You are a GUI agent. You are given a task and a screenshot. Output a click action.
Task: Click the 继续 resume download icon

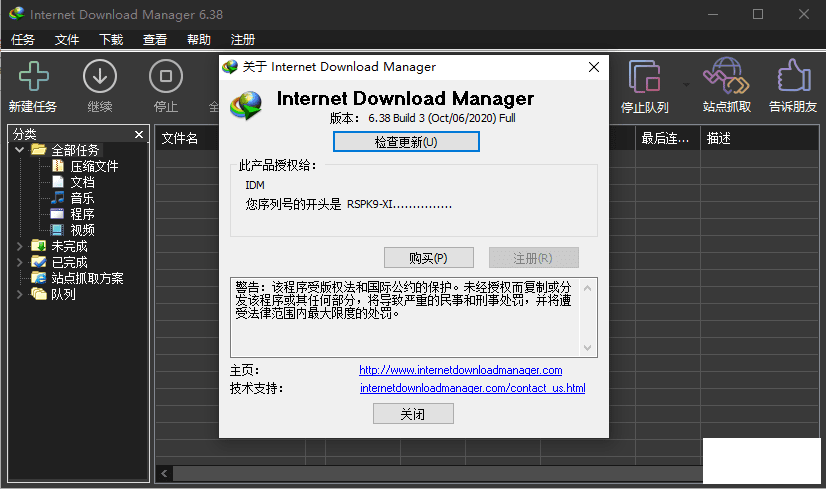pos(100,76)
